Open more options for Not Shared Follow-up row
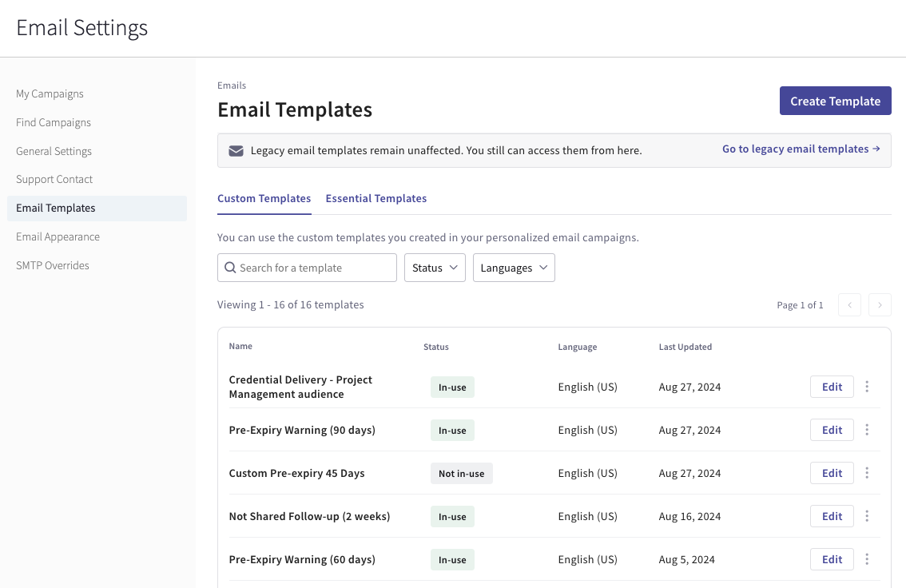This screenshot has width=906, height=588. point(867,516)
